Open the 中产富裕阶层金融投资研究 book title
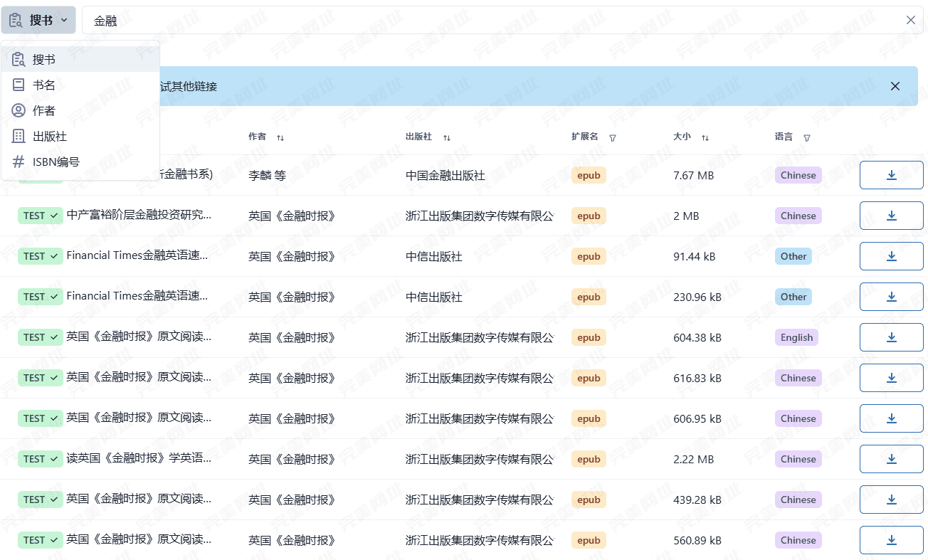928x560 pixels. coord(139,215)
